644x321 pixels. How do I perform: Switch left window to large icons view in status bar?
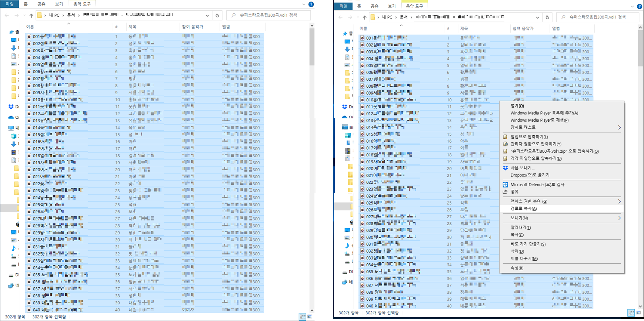point(310,317)
